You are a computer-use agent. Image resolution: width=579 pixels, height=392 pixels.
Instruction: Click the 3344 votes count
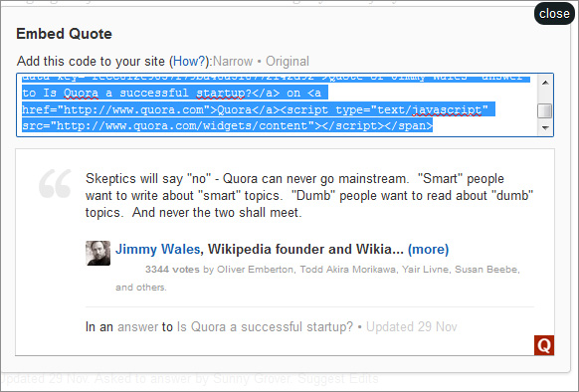tap(172, 270)
